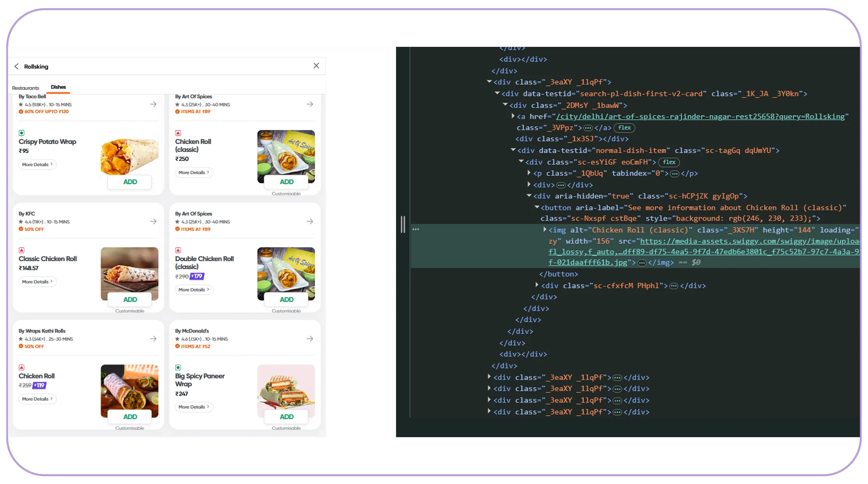Image resolution: width=868 pixels, height=484 pixels.
Task: Expand the last collapsed _3eaXY _1lqPf div
Action: [489, 411]
